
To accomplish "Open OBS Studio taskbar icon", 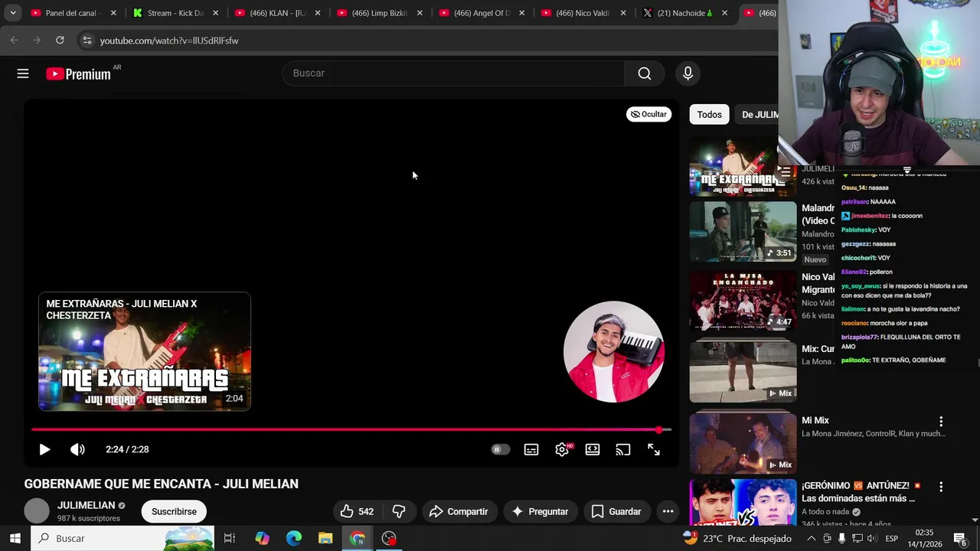I will click(x=389, y=538).
